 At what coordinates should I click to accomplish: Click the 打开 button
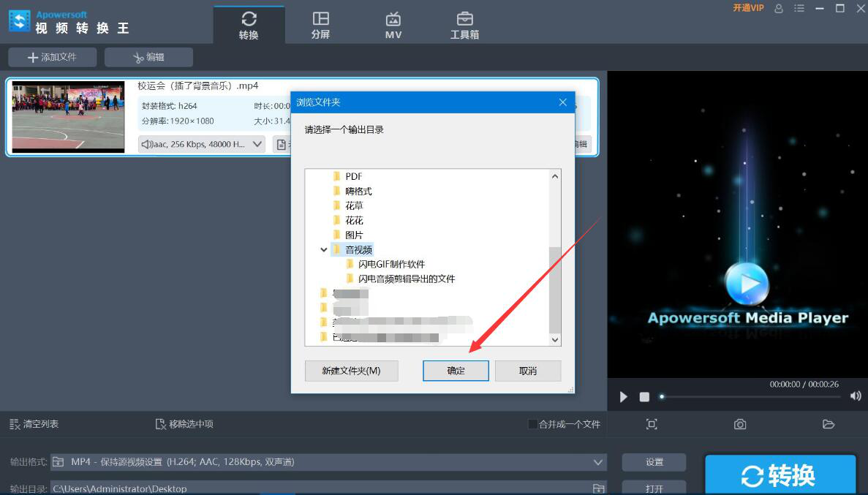(x=654, y=488)
